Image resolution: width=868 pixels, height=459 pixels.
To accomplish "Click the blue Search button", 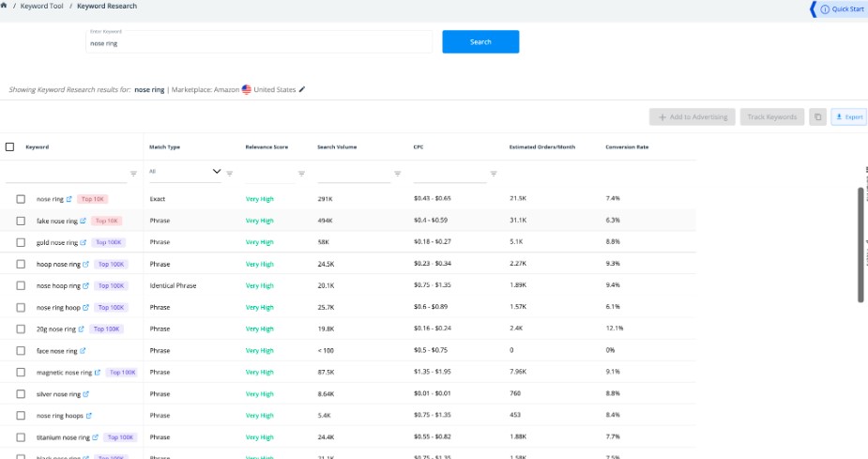I will pos(480,41).
